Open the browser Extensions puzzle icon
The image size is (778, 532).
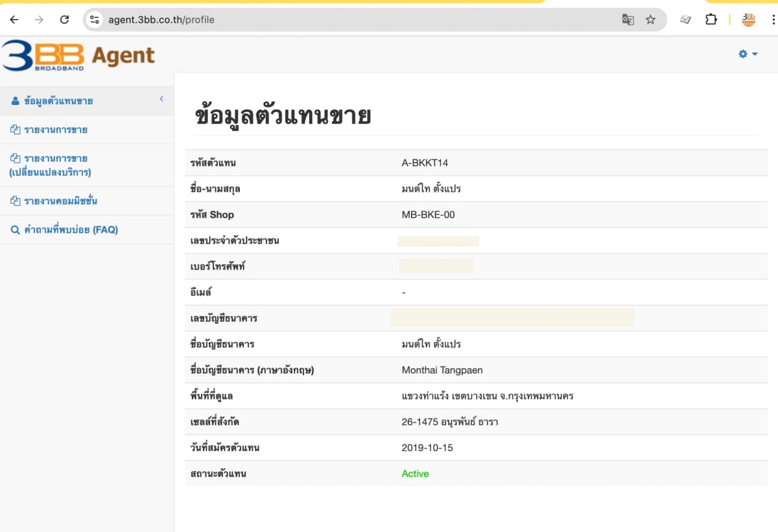coord(711,19)
